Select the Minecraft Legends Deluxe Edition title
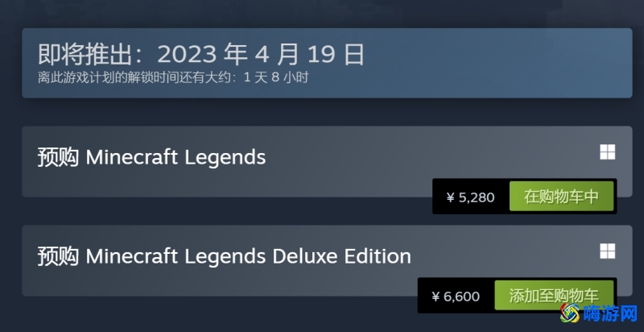 [248, 256]
